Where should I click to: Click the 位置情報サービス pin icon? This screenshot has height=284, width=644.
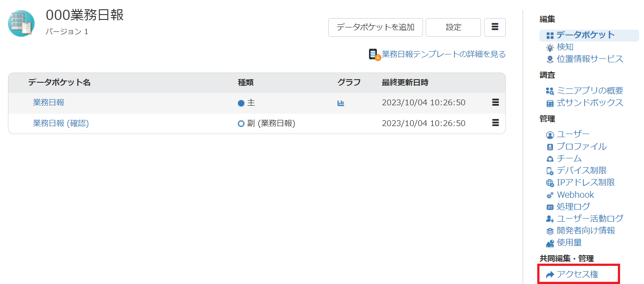[550, 59]
